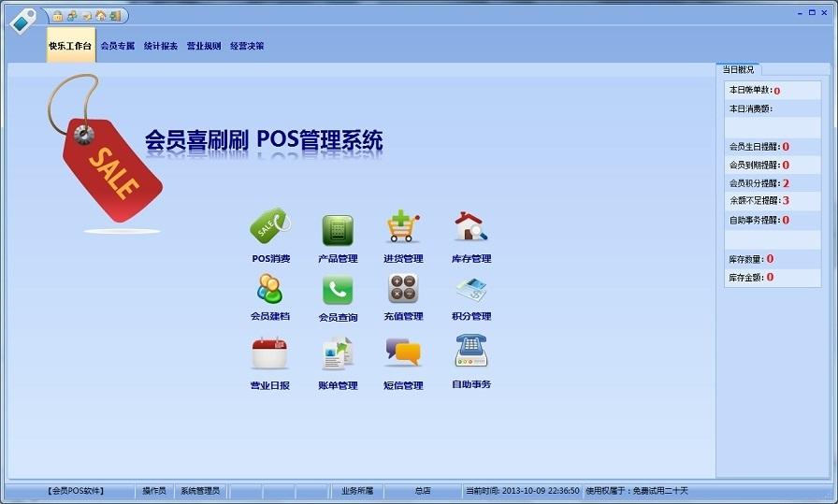The width and height of the screenshot is (838, 504).
Task: Switch to 统计报表 tab
Action: 160,46
